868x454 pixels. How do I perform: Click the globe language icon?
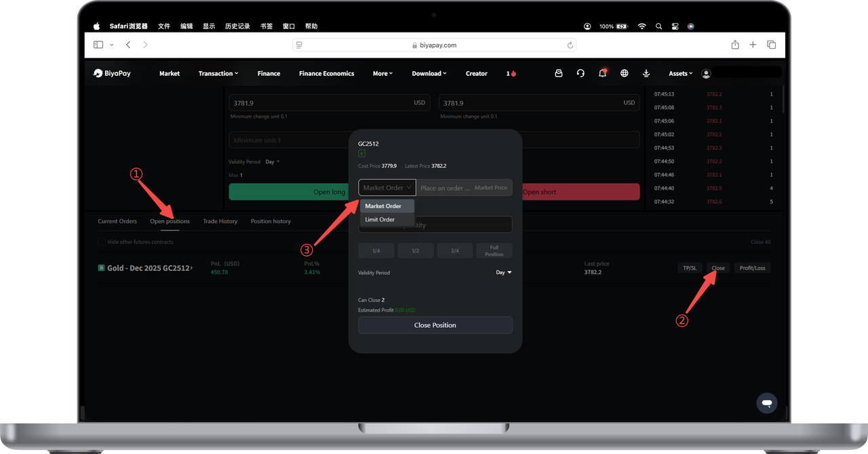pyautogui.click(x=625, y=73)
